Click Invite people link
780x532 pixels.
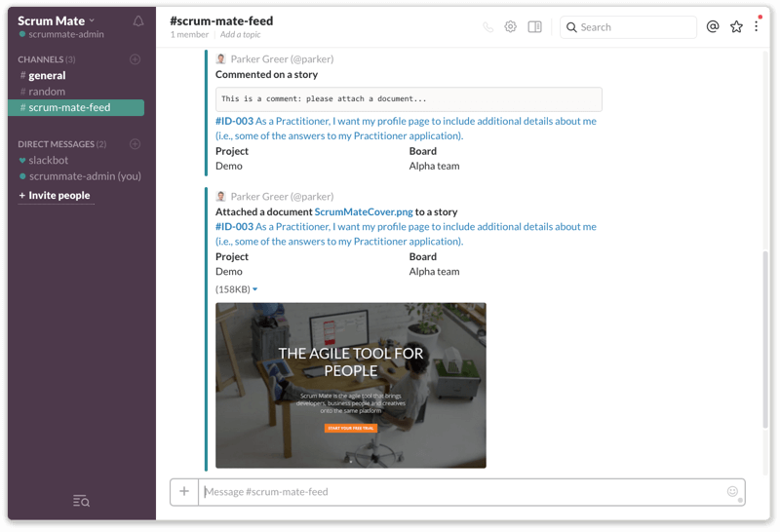click(55, 196)
